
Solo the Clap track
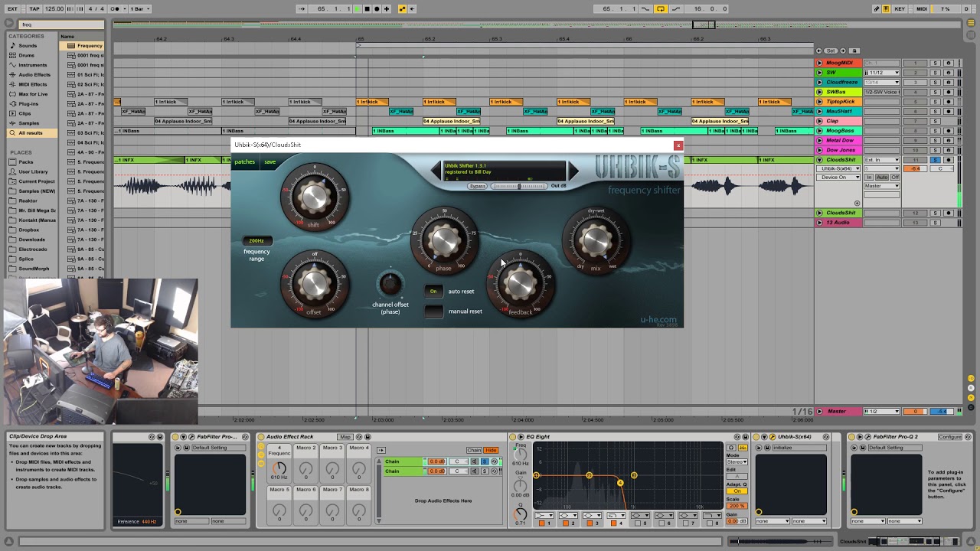(x=935, y=121)
